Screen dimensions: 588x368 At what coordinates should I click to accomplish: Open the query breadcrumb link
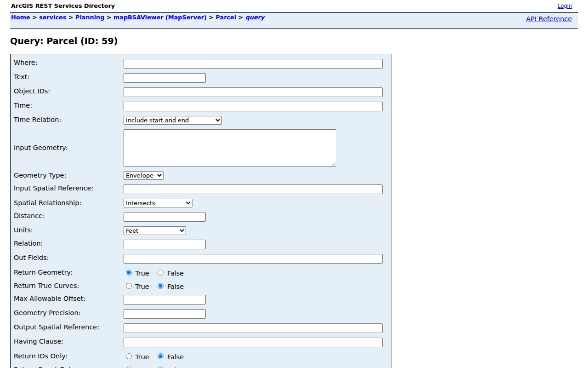(x=255, y=17)
